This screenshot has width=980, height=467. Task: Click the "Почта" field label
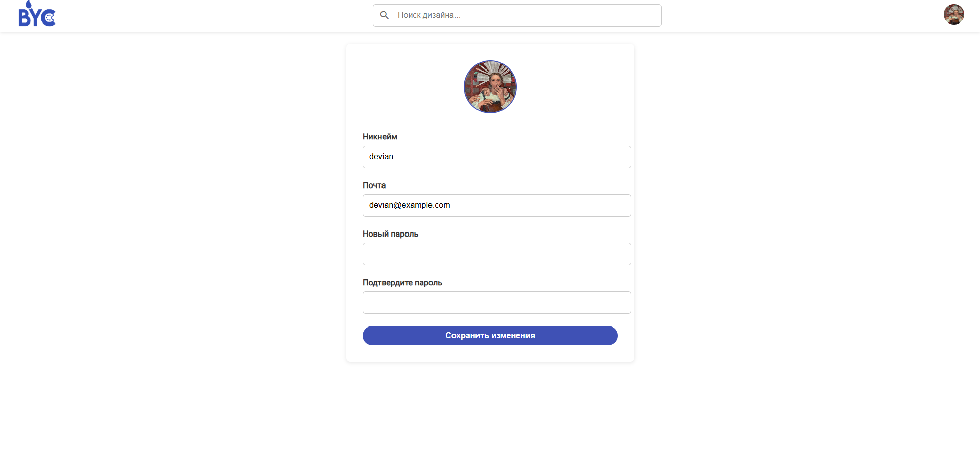374,185
